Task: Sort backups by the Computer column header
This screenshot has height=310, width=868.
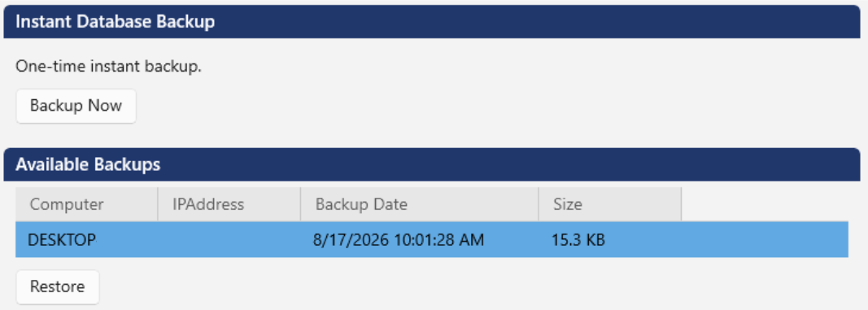Action: [86, 204]
